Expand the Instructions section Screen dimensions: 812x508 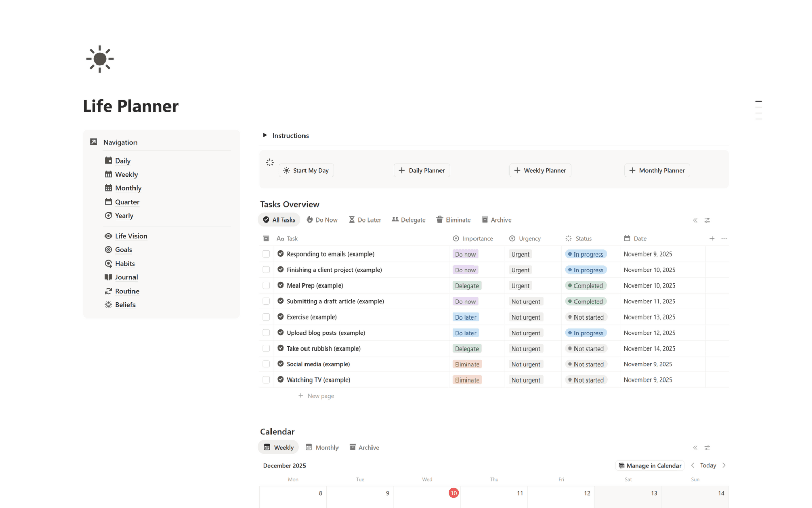pyautogui.click(x=265, y=135)
